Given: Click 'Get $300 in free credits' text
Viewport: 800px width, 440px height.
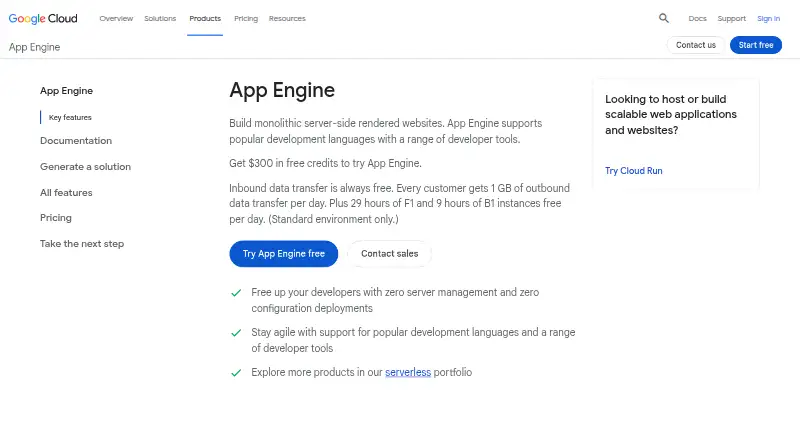Looking at the screenshot, I should pos(325,163).
